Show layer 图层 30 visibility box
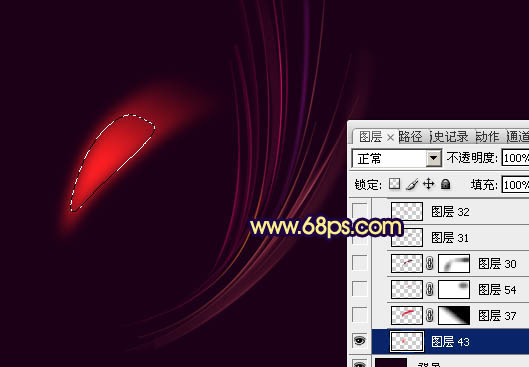The width and height of the screenshot is (529, 367). pyautogui.click(x=360, y=263)
